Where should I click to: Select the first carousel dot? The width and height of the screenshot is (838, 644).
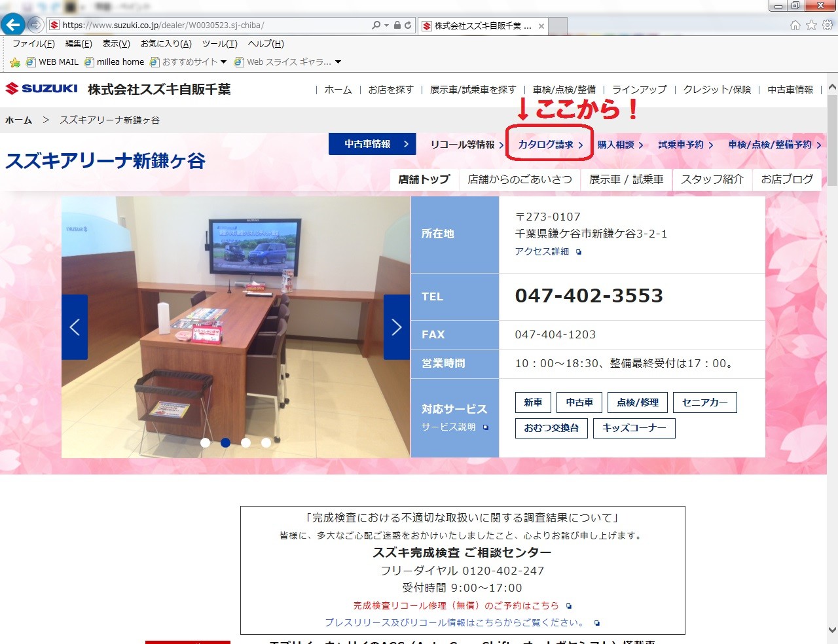(205, 442)
